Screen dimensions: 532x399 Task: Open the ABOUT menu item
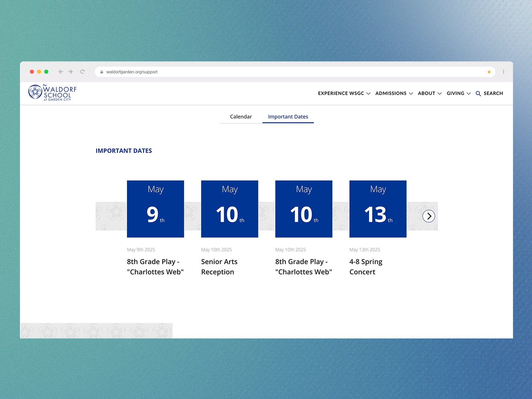pyautogui.click(x=427, y=93)
